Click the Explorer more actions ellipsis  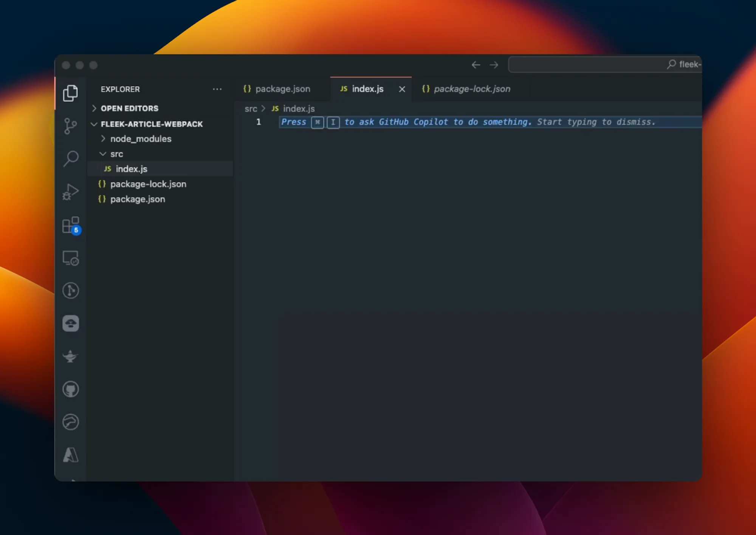click(x=217, y=89)
